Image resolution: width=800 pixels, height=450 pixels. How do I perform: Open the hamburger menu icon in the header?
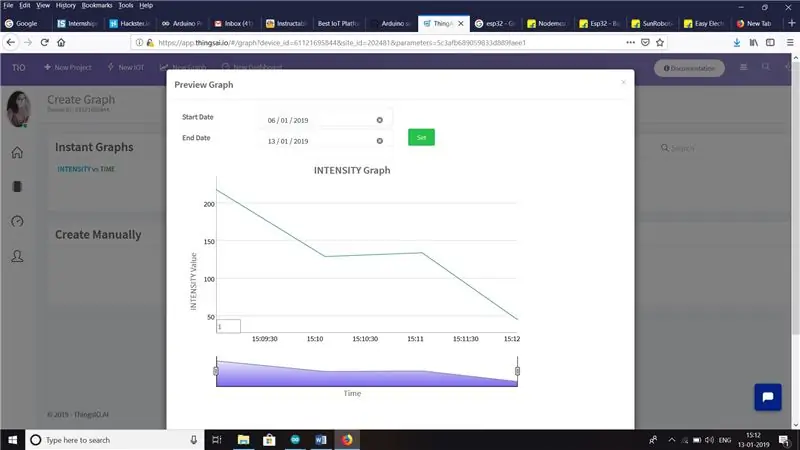coord(743,67)
